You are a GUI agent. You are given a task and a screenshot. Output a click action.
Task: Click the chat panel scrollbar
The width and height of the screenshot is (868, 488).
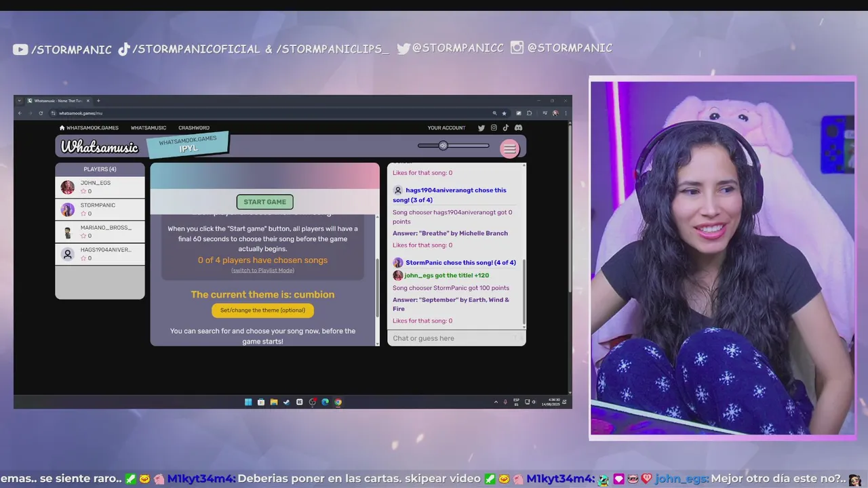(x=524, y=293)
